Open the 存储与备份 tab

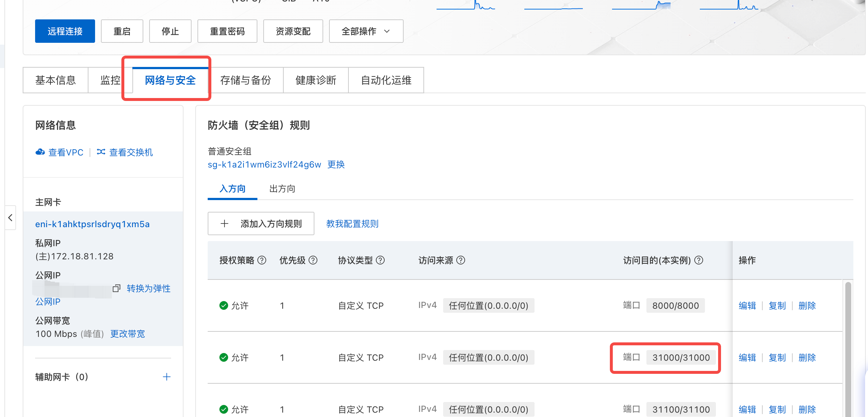pos(245,80)
